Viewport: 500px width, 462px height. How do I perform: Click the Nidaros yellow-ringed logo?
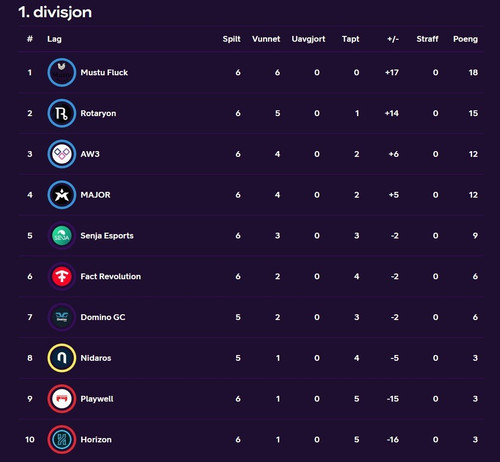62,358
